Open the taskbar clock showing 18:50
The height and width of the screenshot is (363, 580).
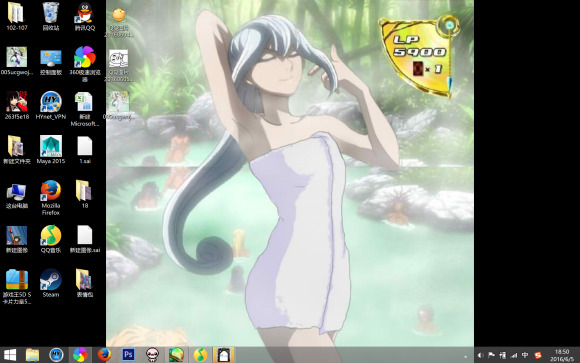click(562, 355)
